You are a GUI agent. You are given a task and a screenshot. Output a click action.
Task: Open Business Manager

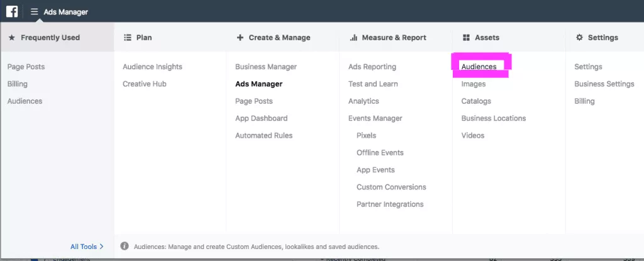tap(266, 67)
